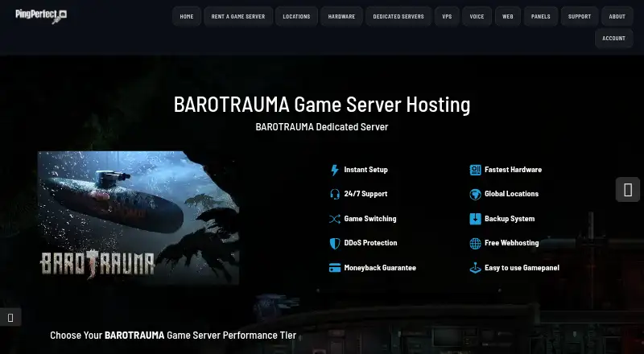Click the floating widget icon on right edge
Screen dimensions: 644x354
pos(628,190)
